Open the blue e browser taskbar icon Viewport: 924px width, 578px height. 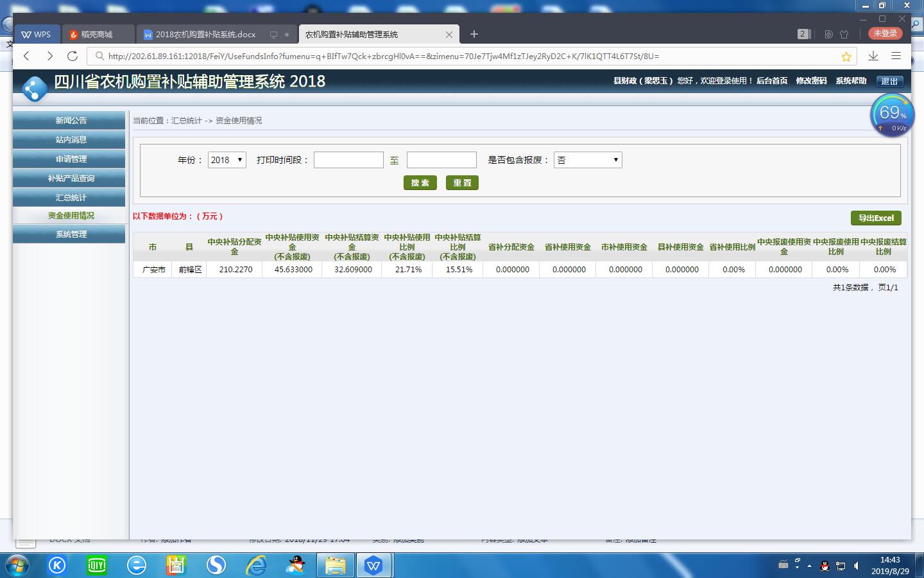pyautogui.click(x=137, y=565)
